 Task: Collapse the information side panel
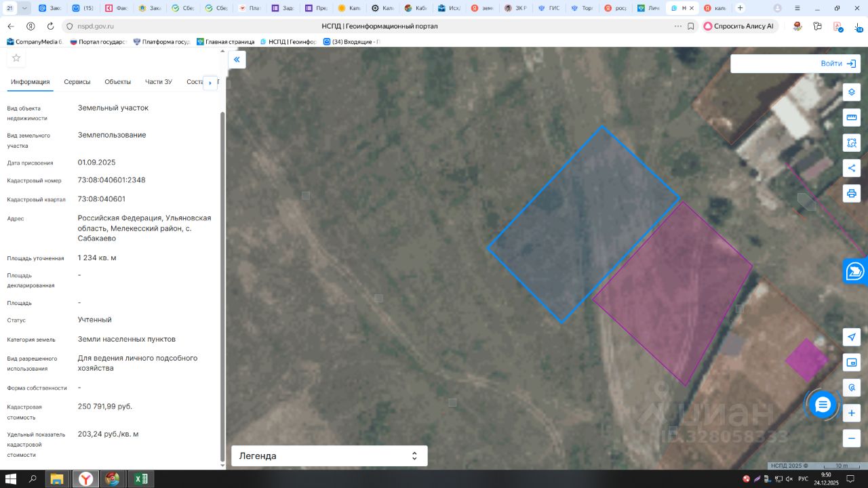click(x=237, y=60)
